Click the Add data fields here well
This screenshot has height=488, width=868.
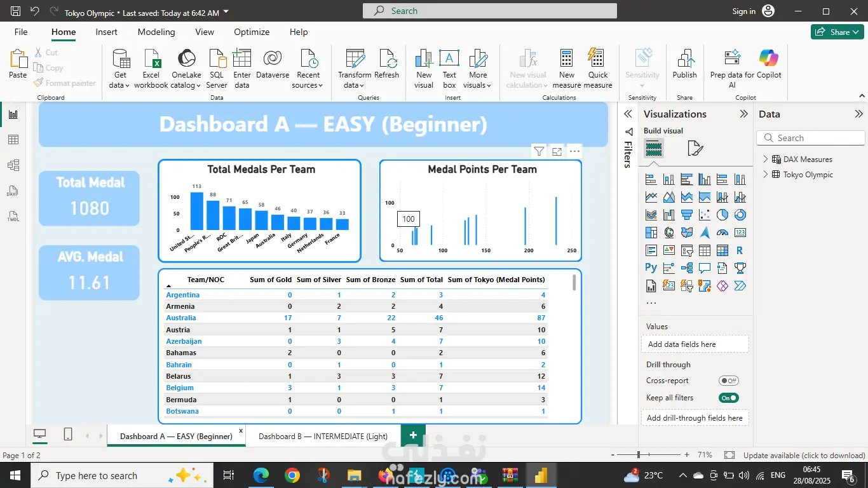(695, 344)
